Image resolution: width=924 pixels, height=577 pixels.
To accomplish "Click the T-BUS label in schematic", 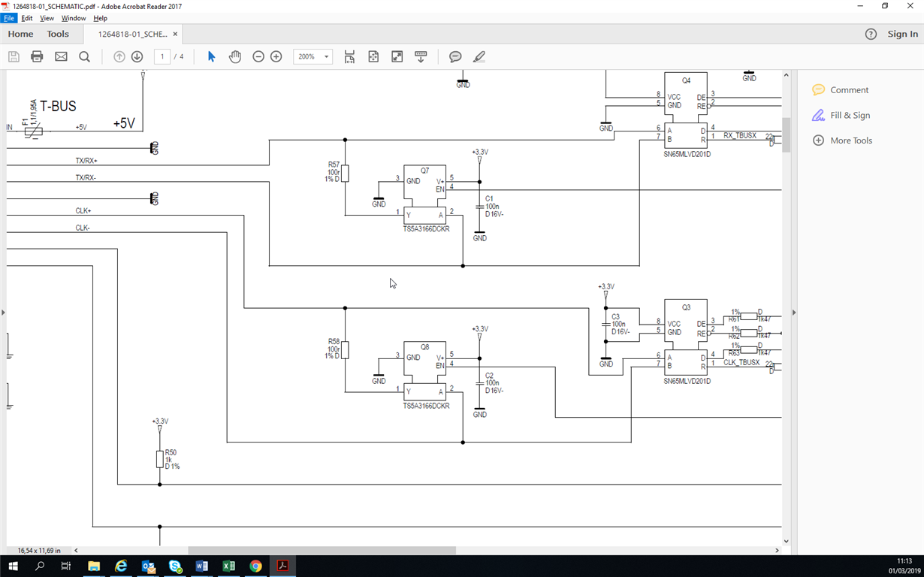I will (58, 106).
